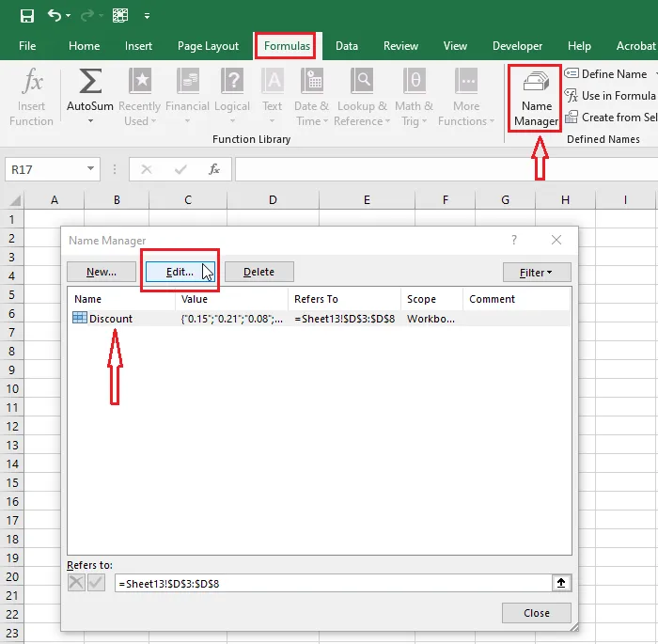Click the Delete button in Name Manager

tap(258, 272)
